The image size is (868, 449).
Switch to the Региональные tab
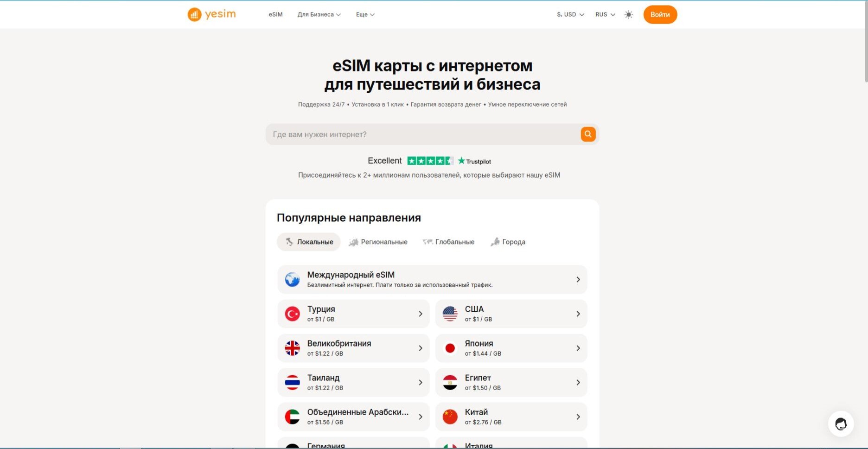(x=378, y=242)
